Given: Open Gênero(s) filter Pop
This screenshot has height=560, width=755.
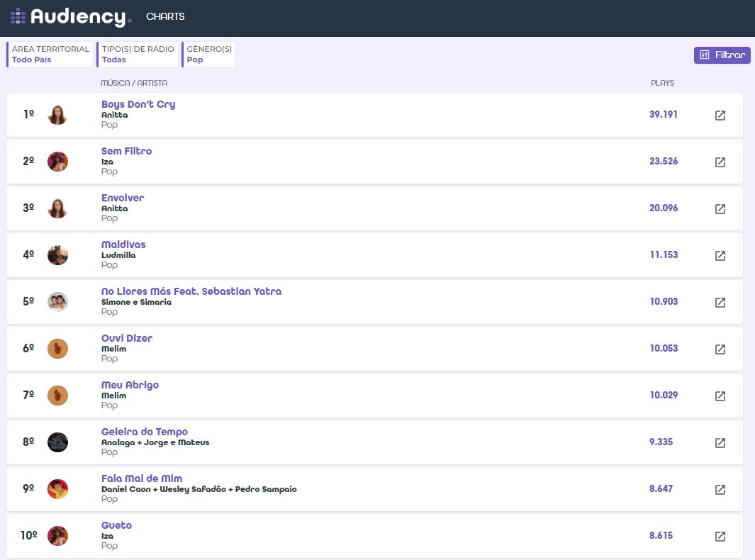Looking at the screenshot, I should (x=208, y=55).
